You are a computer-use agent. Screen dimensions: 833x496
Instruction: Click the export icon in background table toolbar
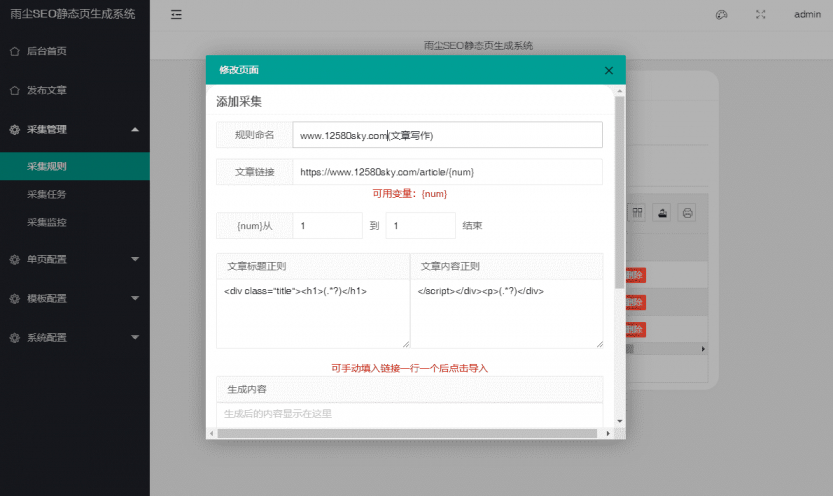[x=662, y=213]
